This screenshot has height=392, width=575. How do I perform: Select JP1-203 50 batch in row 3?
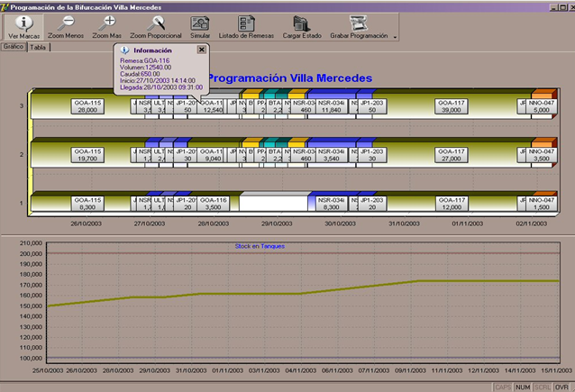372,106
